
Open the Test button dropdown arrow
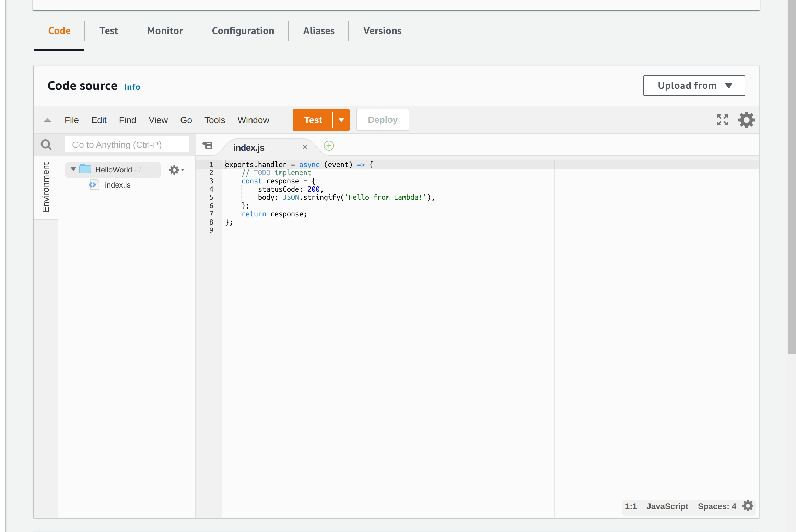(341, 120)
